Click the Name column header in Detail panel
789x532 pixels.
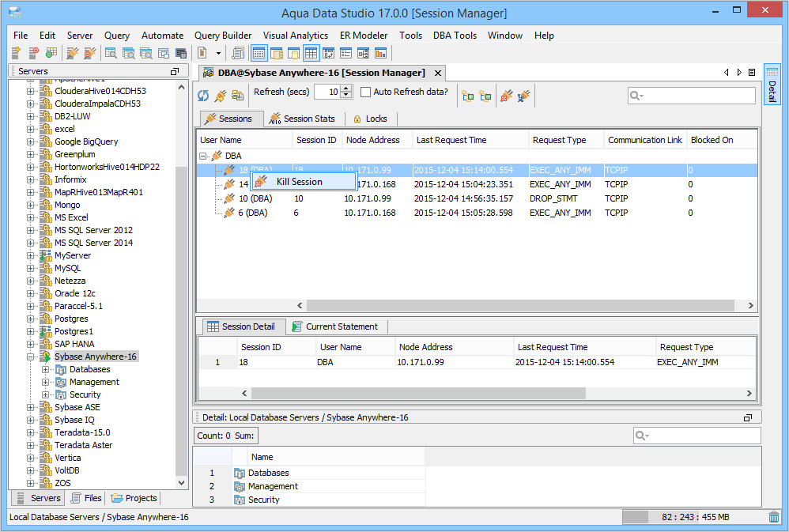pos(336,457)
